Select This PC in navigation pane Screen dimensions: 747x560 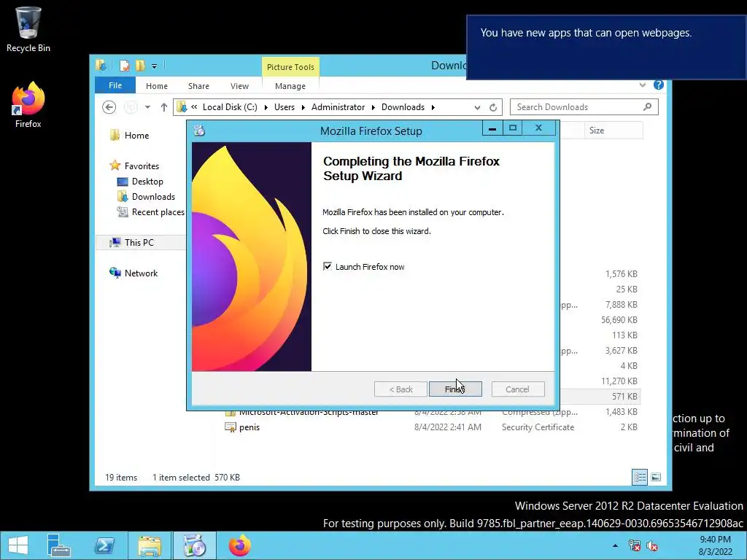(x=139, y=242)
